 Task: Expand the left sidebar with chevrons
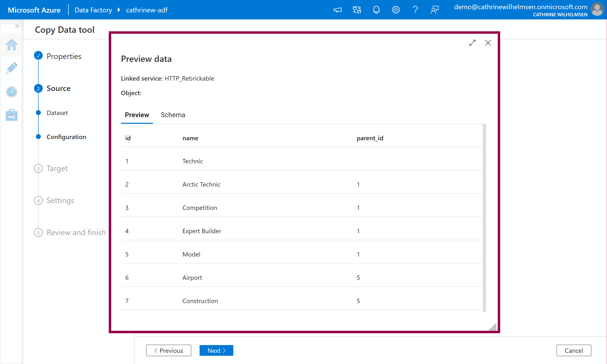tap(17, 26)
